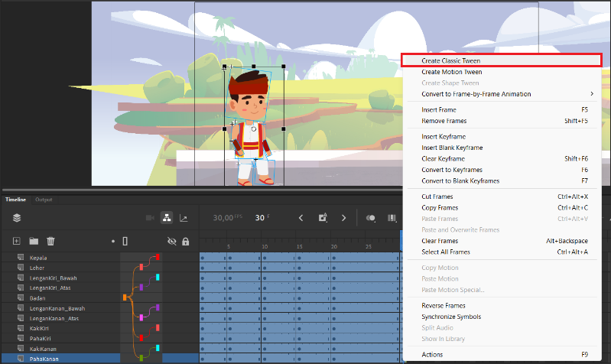This screenshot has width=611, height=364.
Task: Create a new layer folder
Action: (34, 241)
